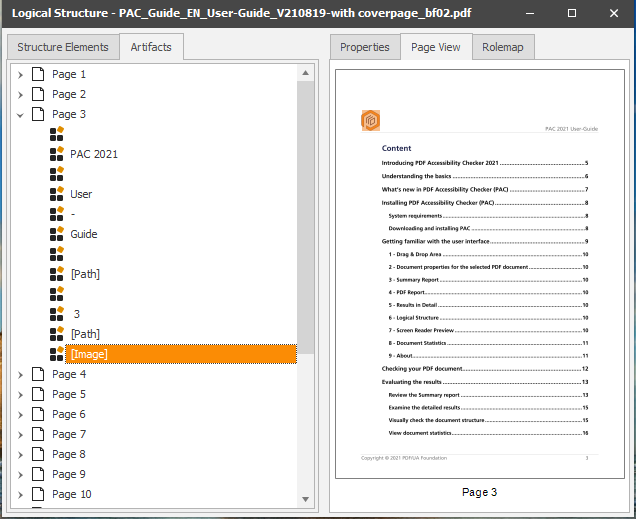636x519 pixels.
Task: Select the Page 10 tree label
Action: [x=72, y=494]
